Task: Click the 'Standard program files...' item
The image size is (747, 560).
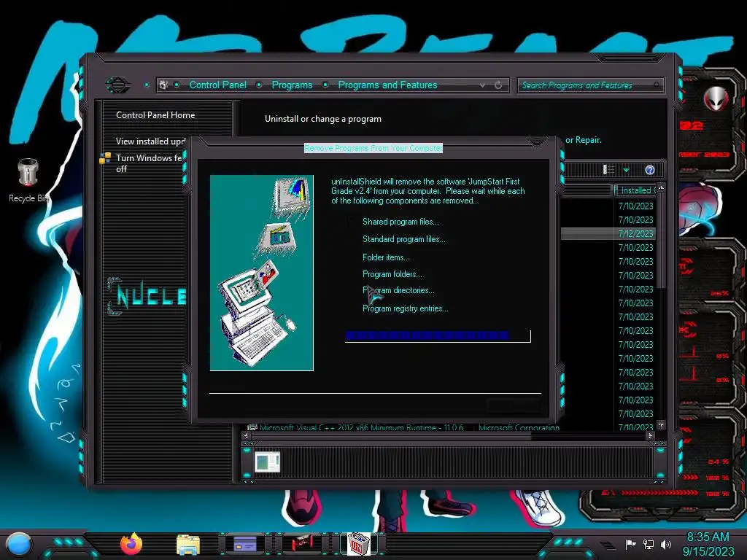Action: pyautogui.click(x=404, y=239)
